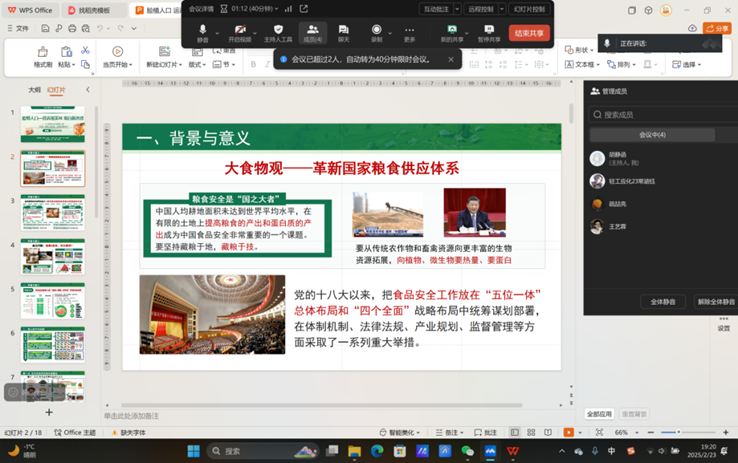Close the 40-minute meeting notification
The image size is (738, 463).
[x=451, y=59]
